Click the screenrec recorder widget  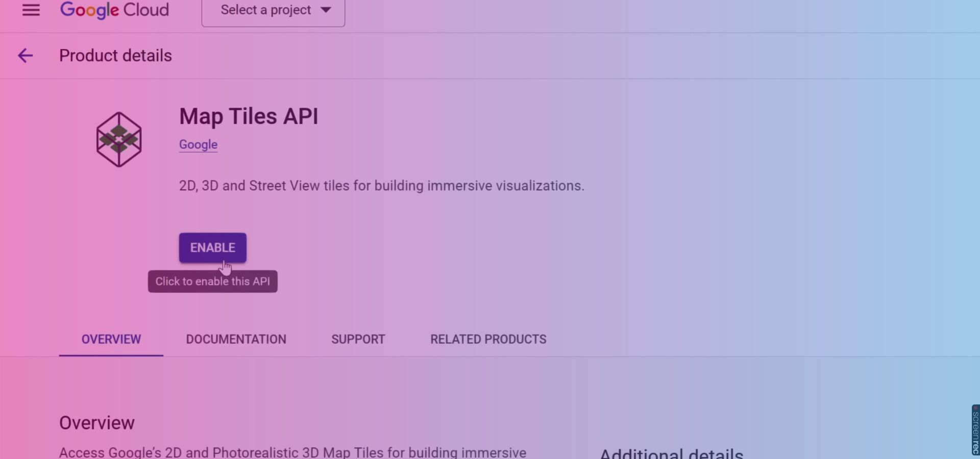(x=975, y=430)
